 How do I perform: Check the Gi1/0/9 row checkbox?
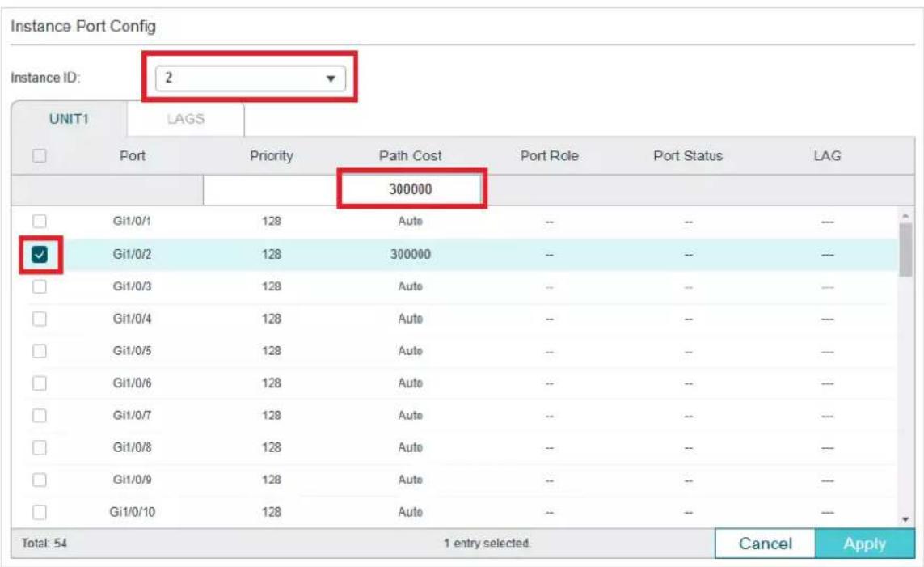click(40, 480)
